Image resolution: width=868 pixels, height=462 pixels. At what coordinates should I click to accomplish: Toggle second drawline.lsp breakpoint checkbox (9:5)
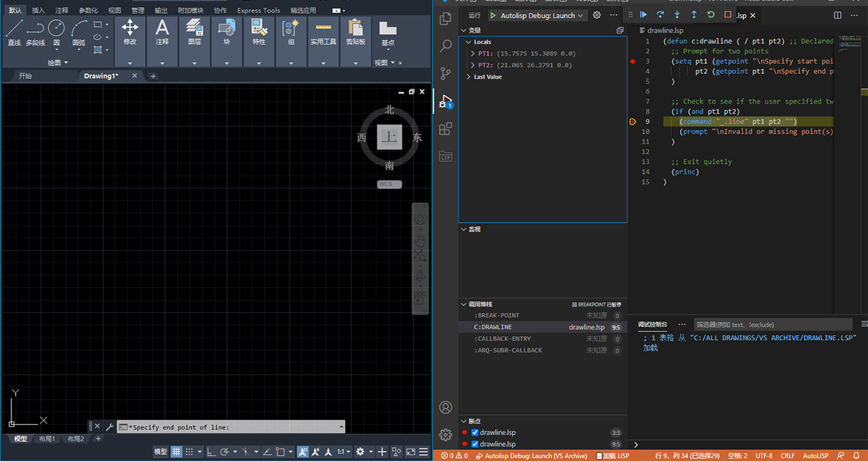(475, 444)
